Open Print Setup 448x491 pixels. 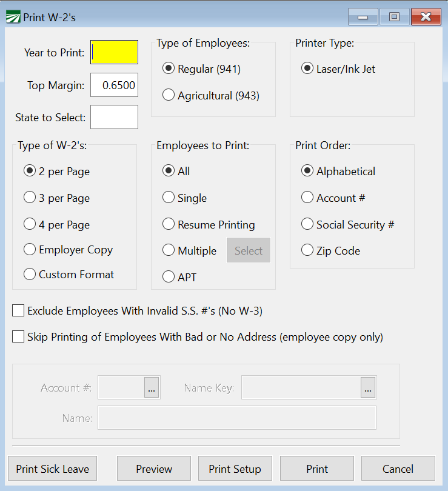(235, 469)
